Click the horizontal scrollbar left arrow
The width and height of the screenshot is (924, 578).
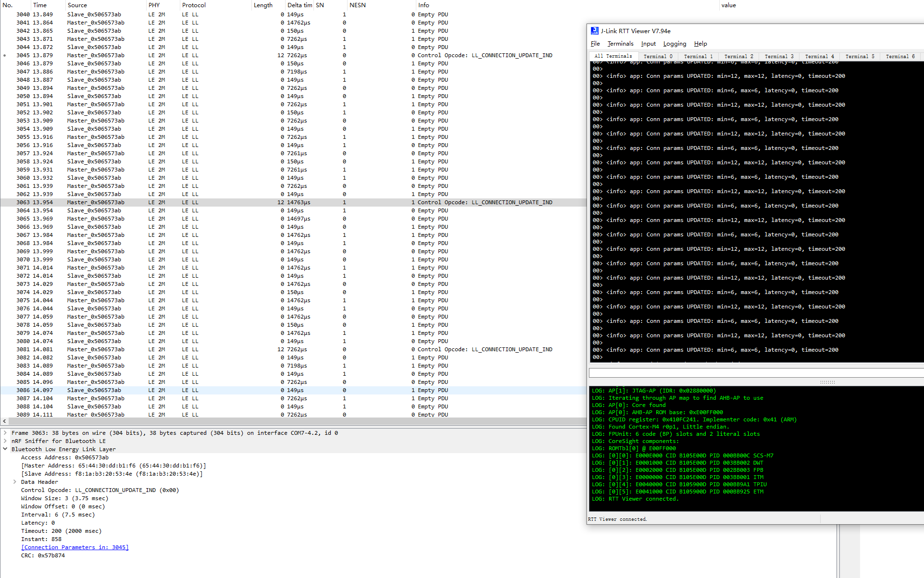click(x=4, y=421)
